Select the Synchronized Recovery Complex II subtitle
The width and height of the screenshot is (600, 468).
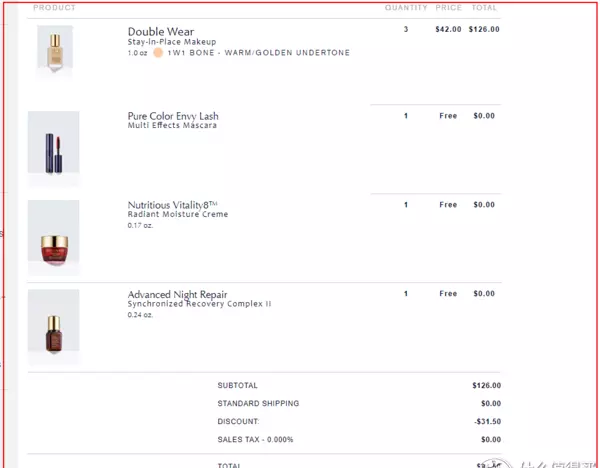pyautogui.click(x=199, y=304)
